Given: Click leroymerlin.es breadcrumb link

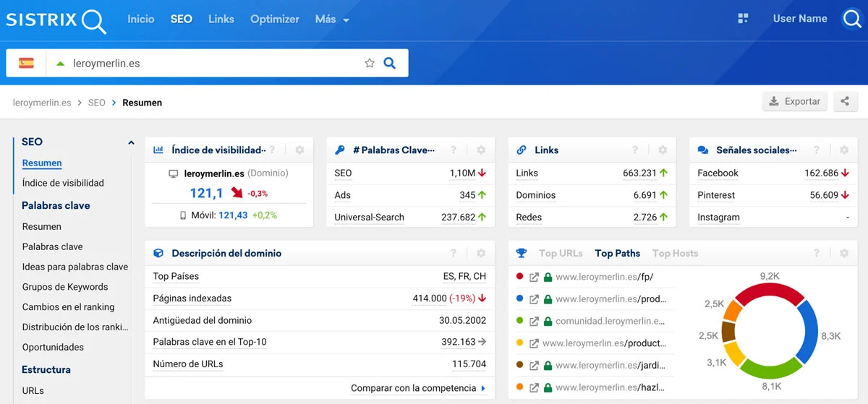Looking at the screenshot, I should [x=42, y=103].
